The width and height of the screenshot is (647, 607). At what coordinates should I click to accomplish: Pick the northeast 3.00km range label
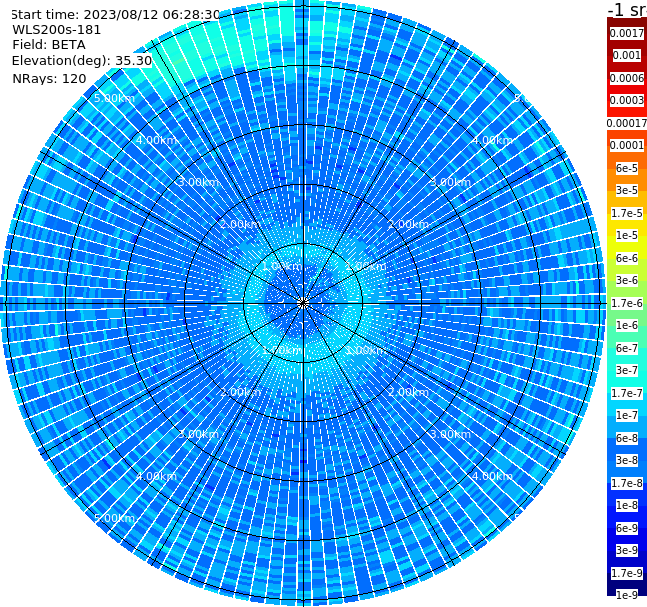(450, 182)
